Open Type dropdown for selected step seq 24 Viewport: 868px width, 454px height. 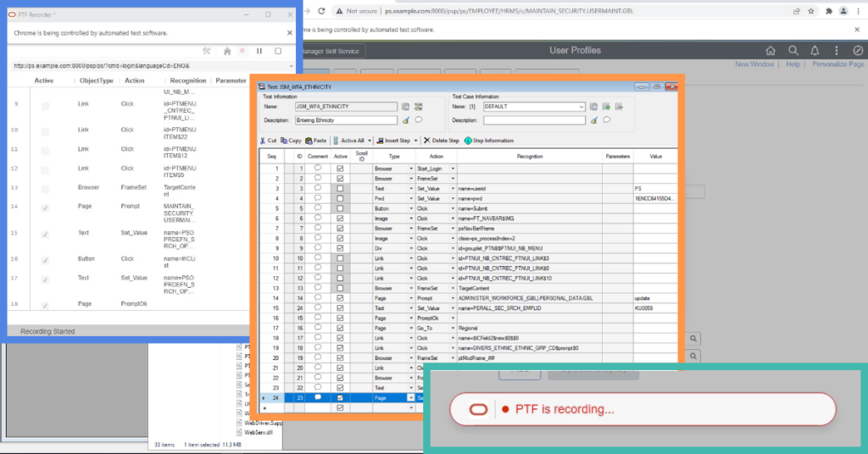tap(411, 397)
